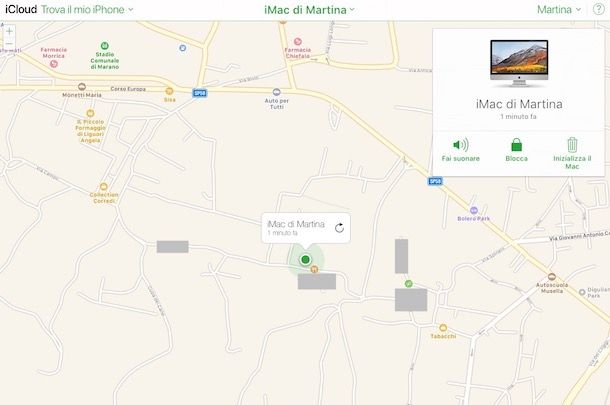Lock the Mac with the Blocca padlock icon
The height and width of the screenshot is (405, 610).
pos(516,145)
